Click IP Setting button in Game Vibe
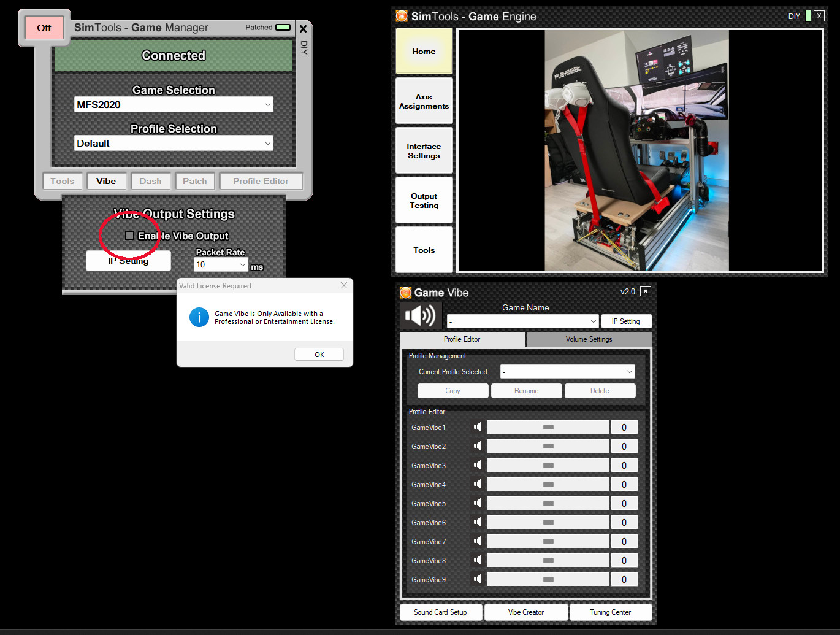Image resolution: width=840 pixels, height=635 pixels. point(626,321)
